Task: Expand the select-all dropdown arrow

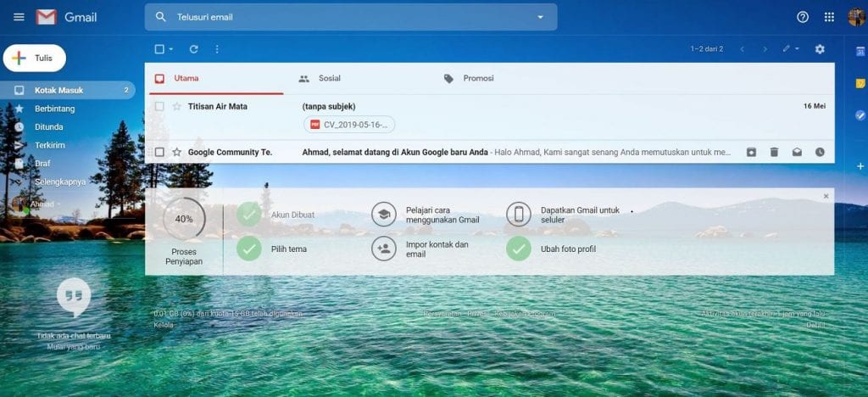Action: pyautogui.click(x=170, y=49)
